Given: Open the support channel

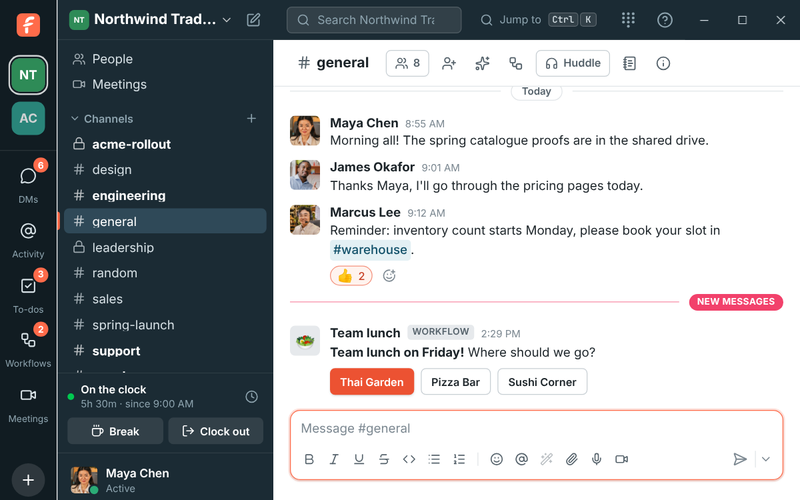Looking at the screenshot, I should 165,351.
